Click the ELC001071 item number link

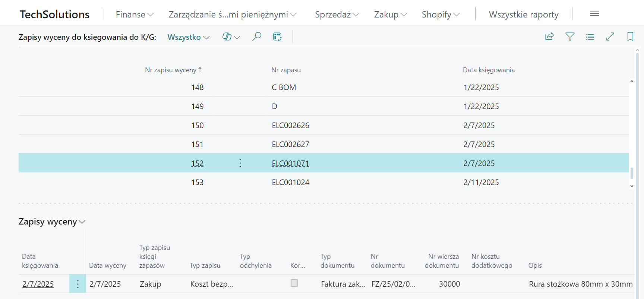coord(290,163)
